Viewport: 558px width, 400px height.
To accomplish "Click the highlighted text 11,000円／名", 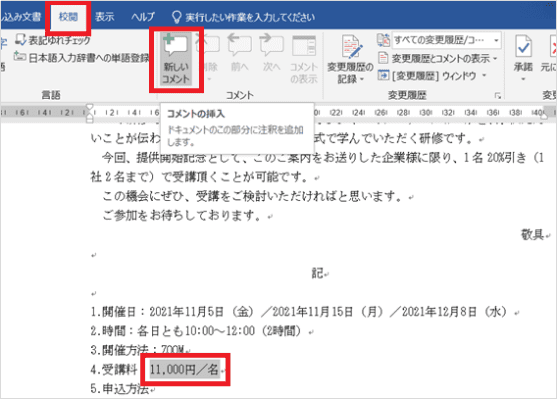I will click(x=184, y=369).
